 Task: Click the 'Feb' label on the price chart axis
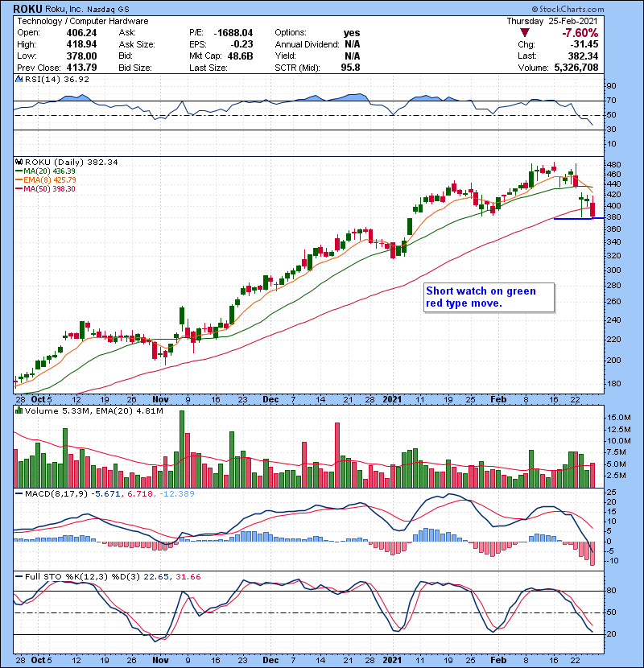click(498, 400)
